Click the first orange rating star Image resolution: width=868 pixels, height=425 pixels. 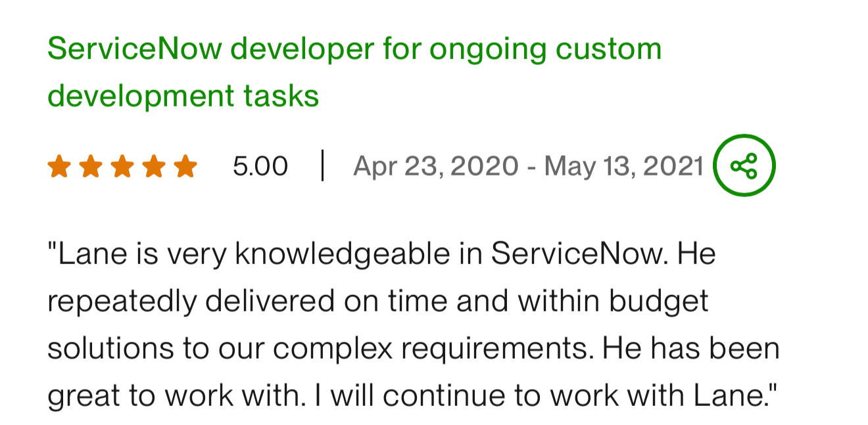[59, 166]
